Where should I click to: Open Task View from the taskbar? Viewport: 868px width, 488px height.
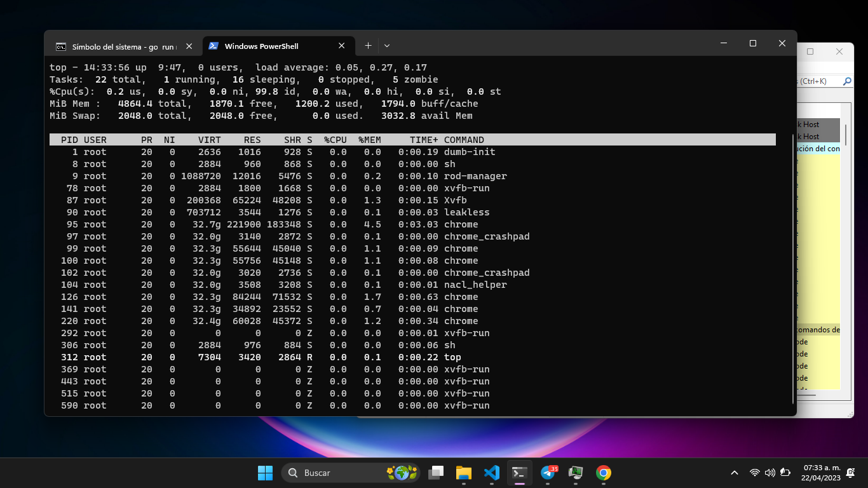coord(435,473)
